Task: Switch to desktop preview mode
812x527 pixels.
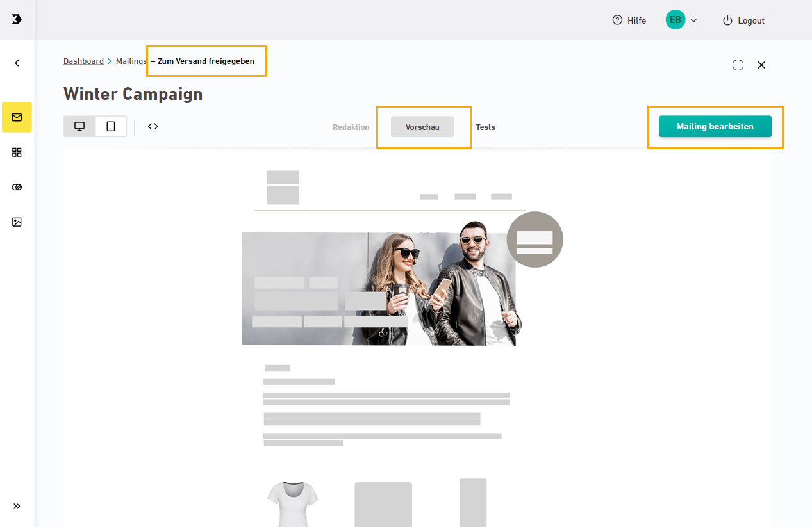Action: pyautogui.click(x=79, y=126)
